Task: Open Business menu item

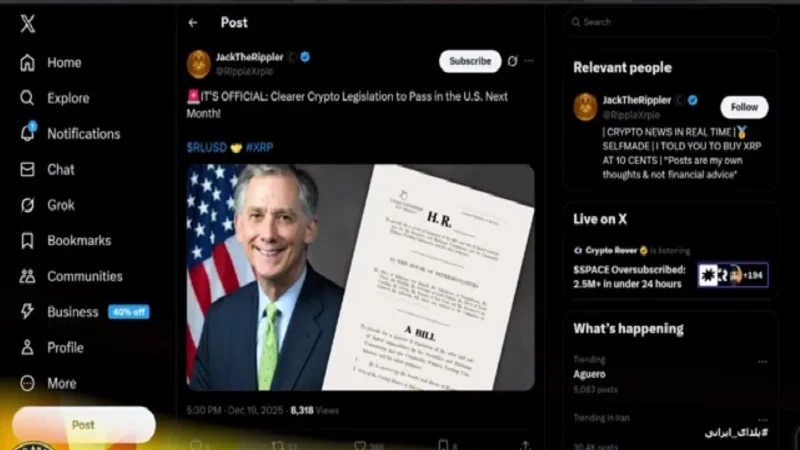Action: (x=72, y=312)
